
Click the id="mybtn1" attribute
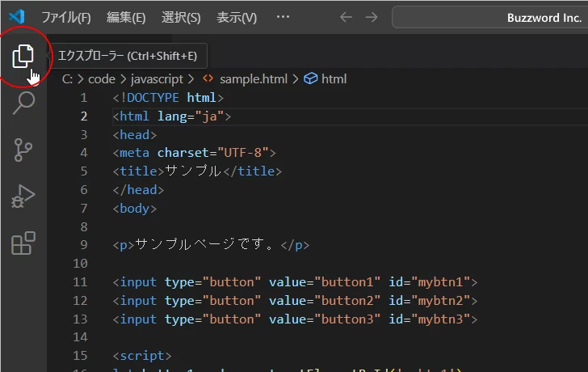(x=430, y=282)
